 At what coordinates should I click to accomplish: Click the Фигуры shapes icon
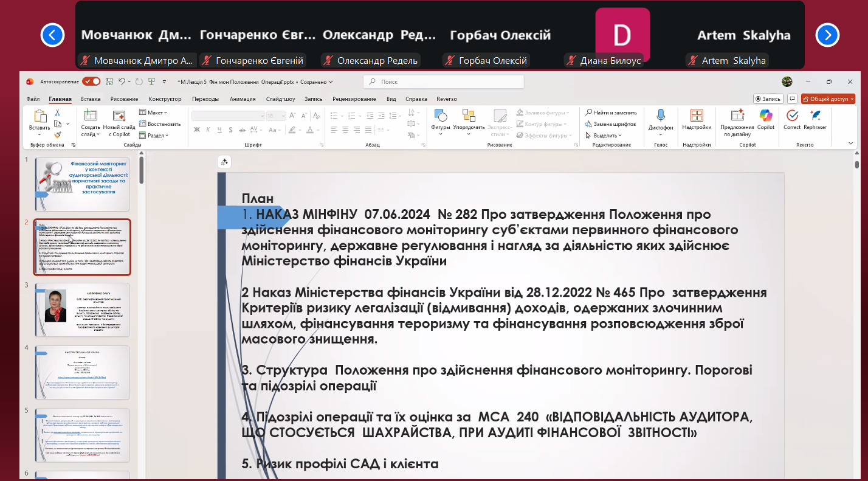(440, 116)
